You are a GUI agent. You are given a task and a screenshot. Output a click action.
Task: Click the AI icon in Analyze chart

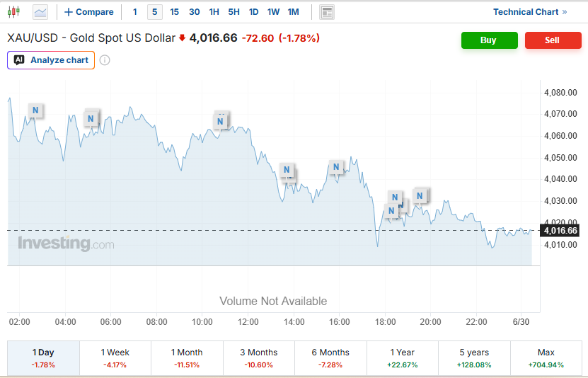tap(19, 60)
